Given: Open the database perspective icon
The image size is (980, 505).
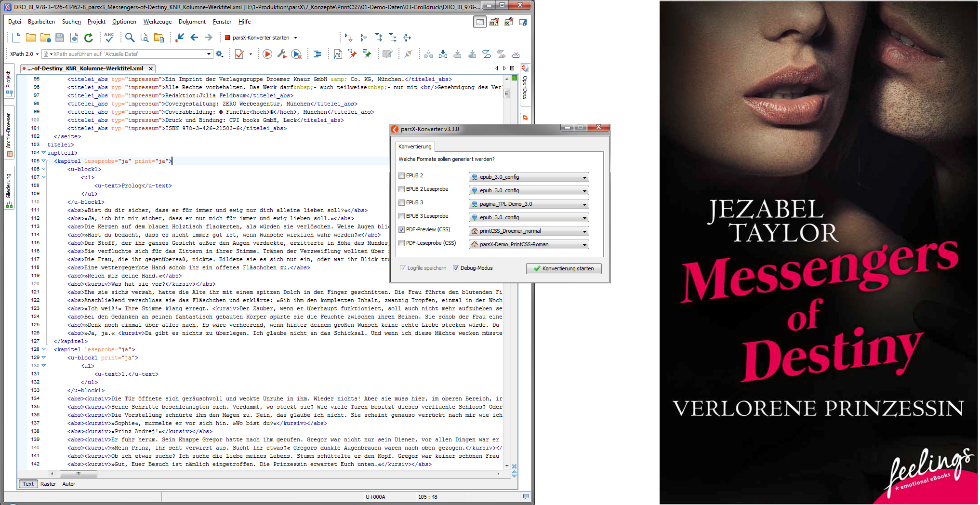Looking at the screenshot, I should (x=523, y=22).
